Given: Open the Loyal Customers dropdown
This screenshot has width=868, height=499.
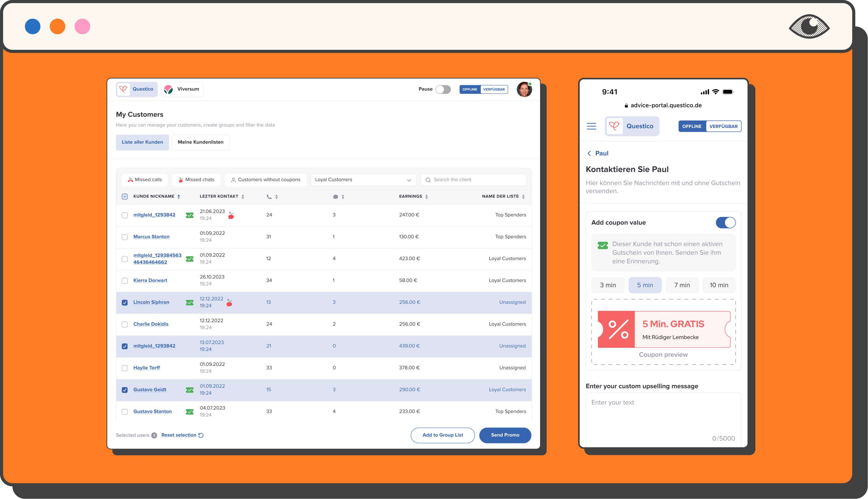Looking at the screenshot, I should click(363, 179).
